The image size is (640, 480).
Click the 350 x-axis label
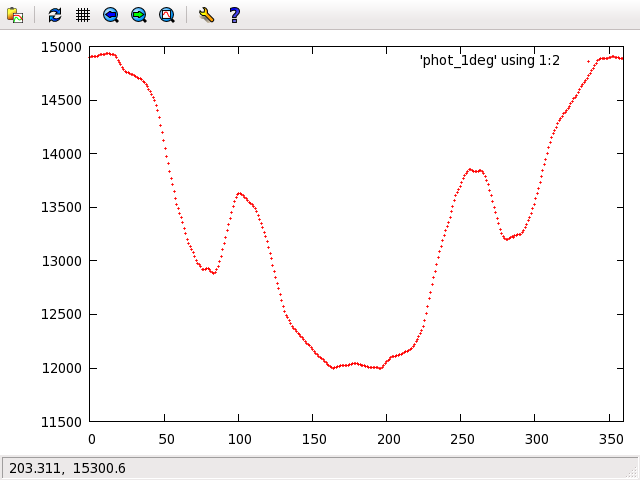tap(610, 439)
